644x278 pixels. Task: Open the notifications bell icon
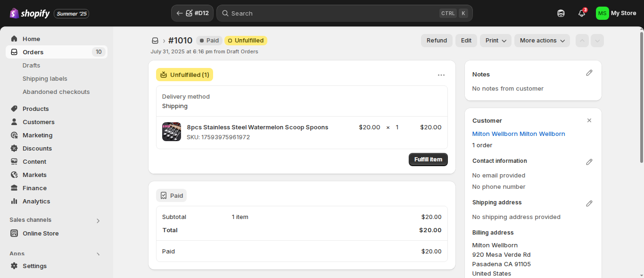point(582,13)
